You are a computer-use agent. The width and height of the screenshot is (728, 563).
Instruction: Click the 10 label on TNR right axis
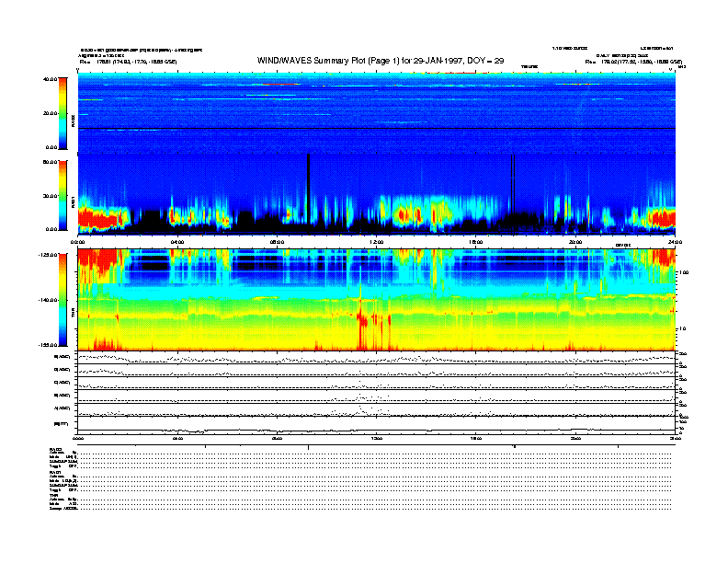pyautogui.click(x=682, y=329)
